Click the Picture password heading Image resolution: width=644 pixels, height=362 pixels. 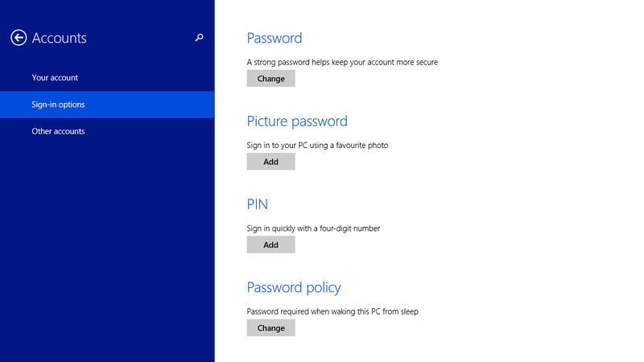tap(297, 121)
